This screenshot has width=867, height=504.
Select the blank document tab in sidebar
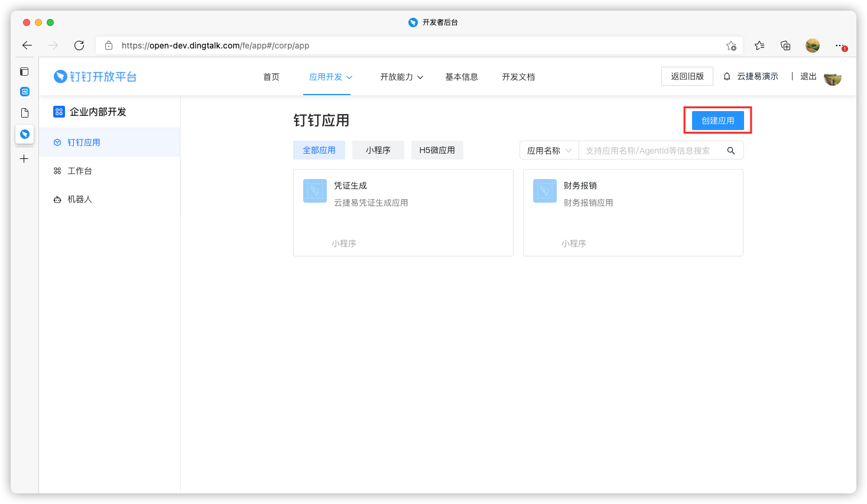(x=24, y=113)
